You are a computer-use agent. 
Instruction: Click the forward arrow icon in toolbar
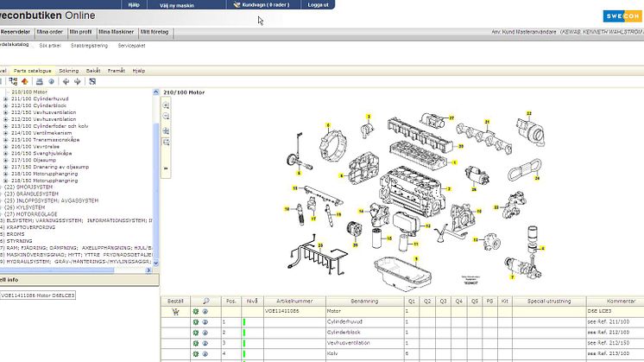coord(77,82)
